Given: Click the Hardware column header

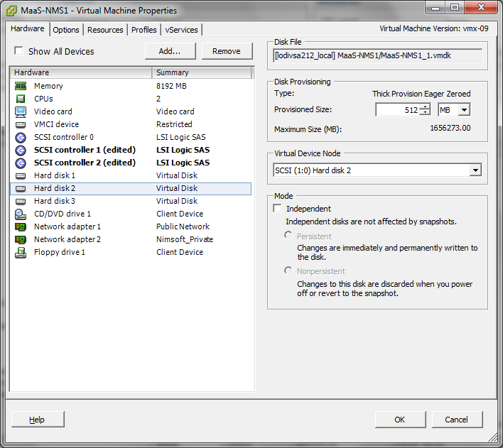Looking at the screenshot, I should click(x=81, y=73).
